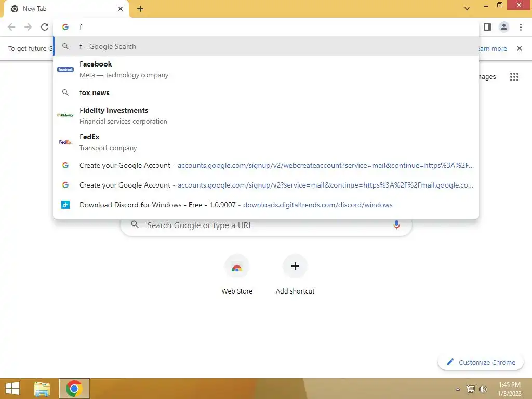
Task: Open the tab search chevron
Action: click(x=467, y=8)
